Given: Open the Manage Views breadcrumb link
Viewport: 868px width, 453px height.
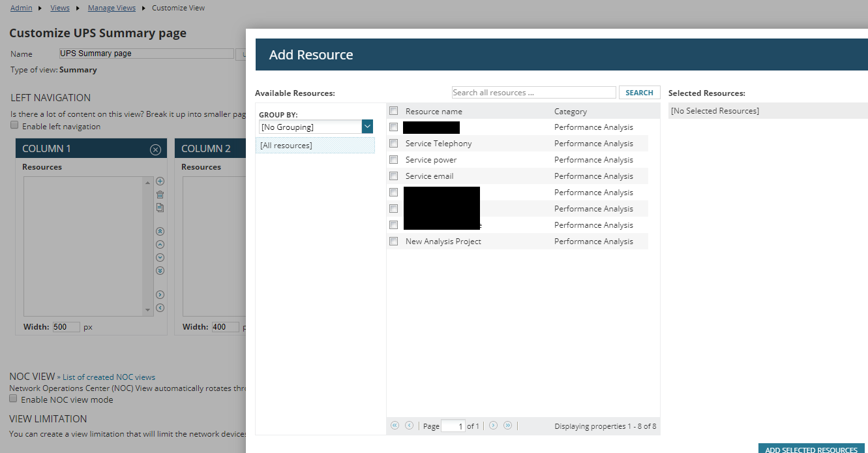Looking at the screenshot, I should 112,8.
